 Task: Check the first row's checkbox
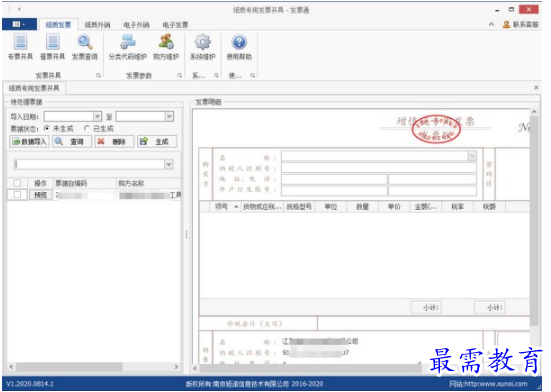[17, 195]
